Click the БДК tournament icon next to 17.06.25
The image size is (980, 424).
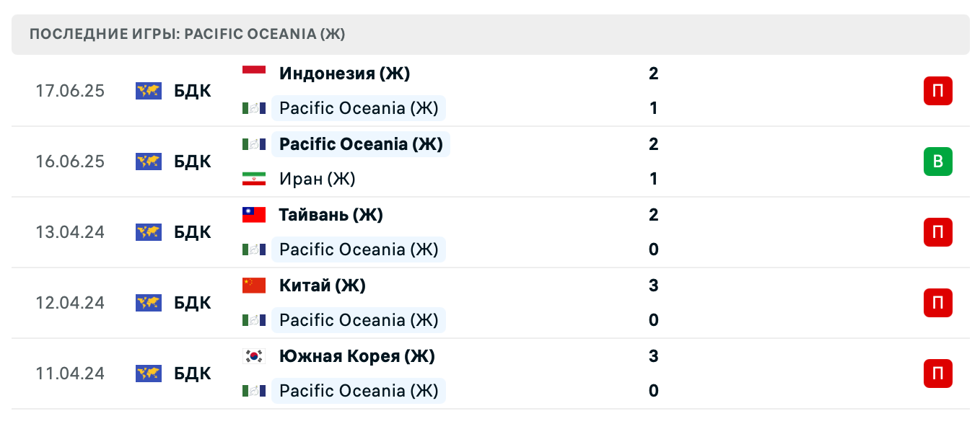click(148, 92)
